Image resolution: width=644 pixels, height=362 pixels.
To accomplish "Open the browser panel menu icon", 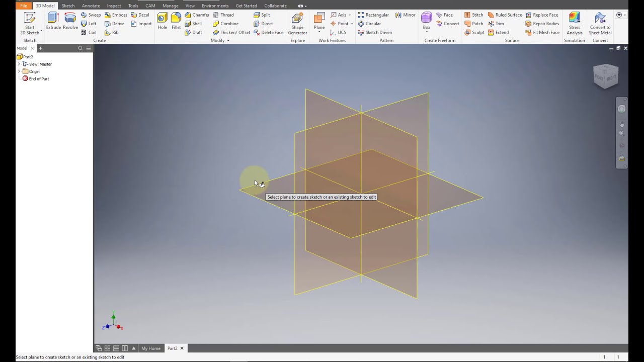I will (x=89, y=48).
